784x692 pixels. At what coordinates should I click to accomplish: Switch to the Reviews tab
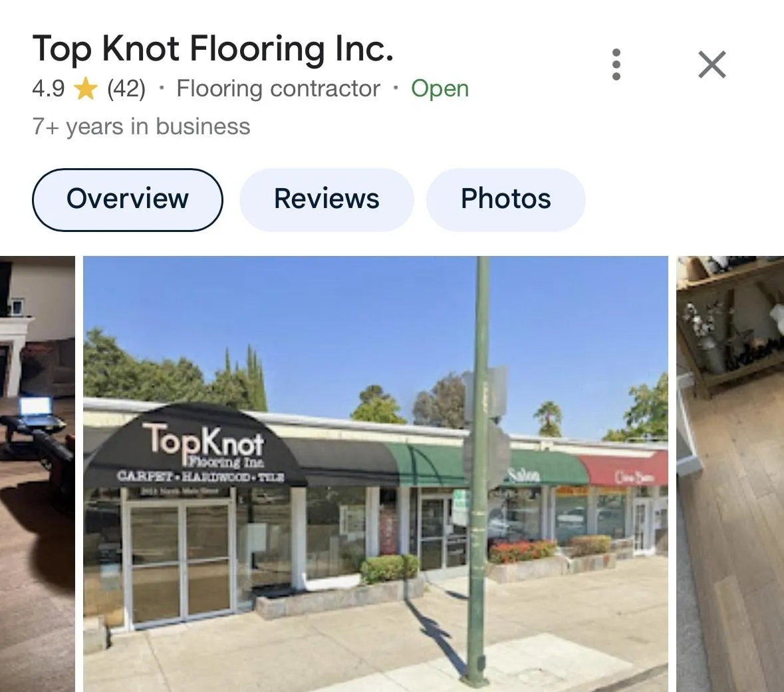(x=327, y=199)
